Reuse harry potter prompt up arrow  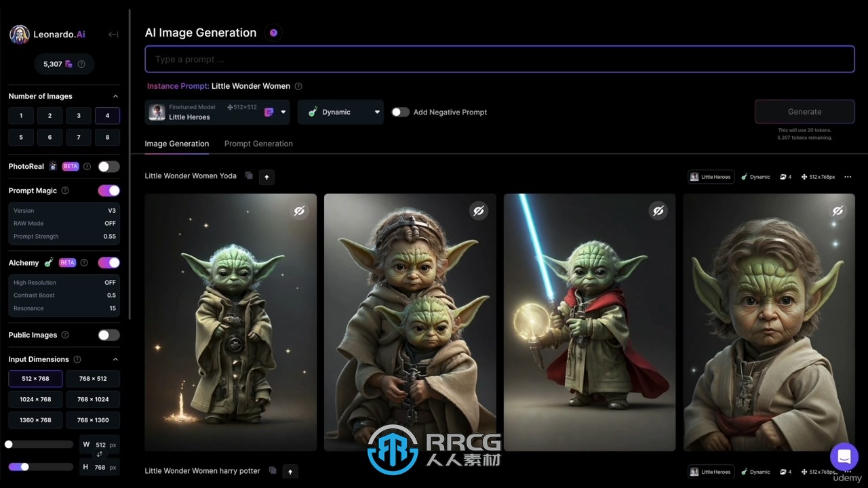click(x=290, y=472)
